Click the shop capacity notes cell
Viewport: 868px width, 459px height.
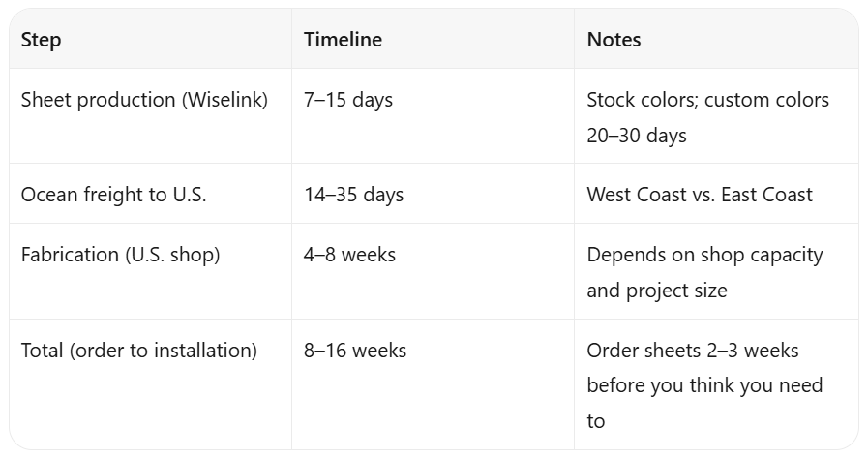pyautogui.click(x=716, y=271)
